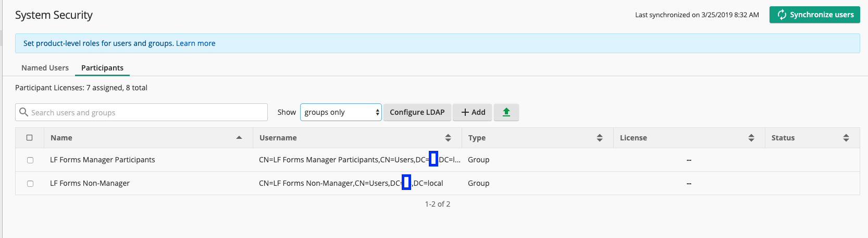Check the LF Forms Manager Participants row
This screenshot has height=238, width=868.
pos(30,160)
